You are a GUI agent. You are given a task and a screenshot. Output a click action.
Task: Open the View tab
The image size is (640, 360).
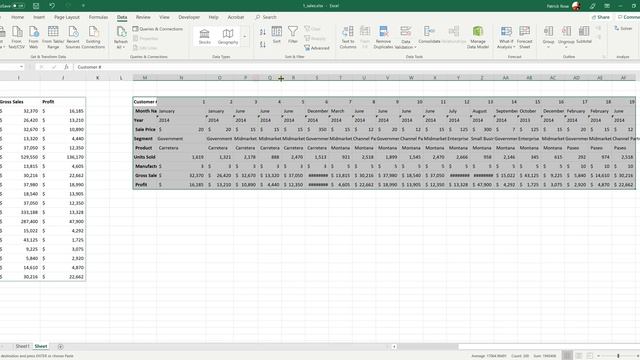coord(164,17)
